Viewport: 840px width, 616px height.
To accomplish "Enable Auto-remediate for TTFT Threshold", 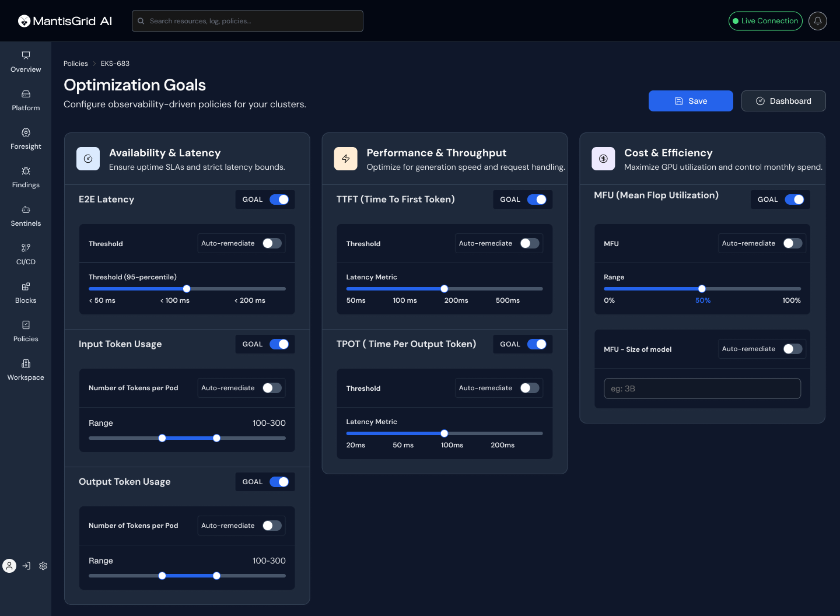I will pos(530,243).
